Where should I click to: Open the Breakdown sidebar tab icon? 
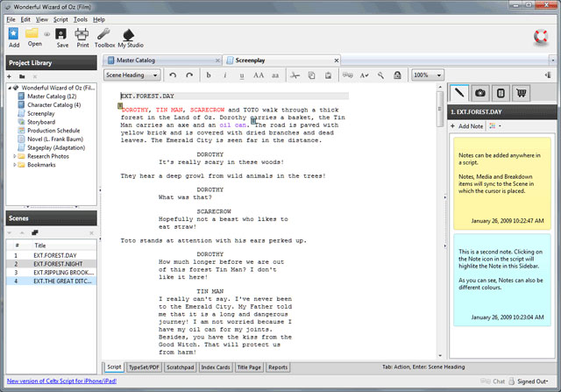pyautogui.click(x=501, y=93)
